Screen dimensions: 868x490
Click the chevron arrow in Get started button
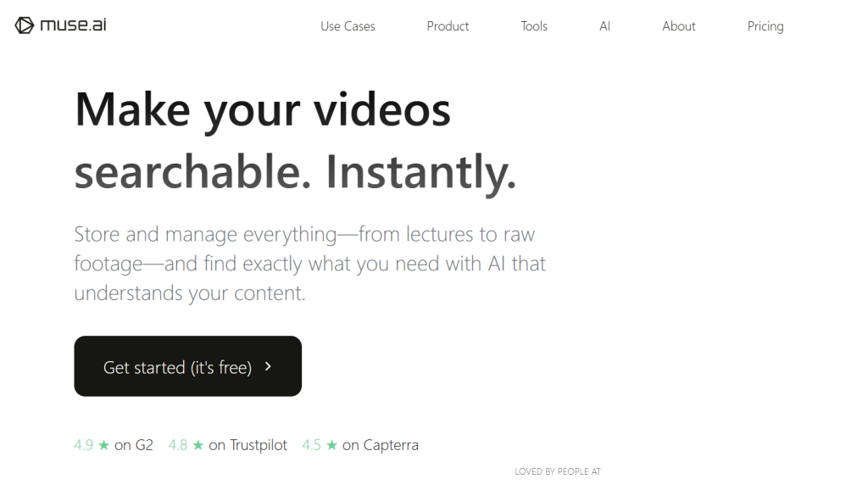268,366
